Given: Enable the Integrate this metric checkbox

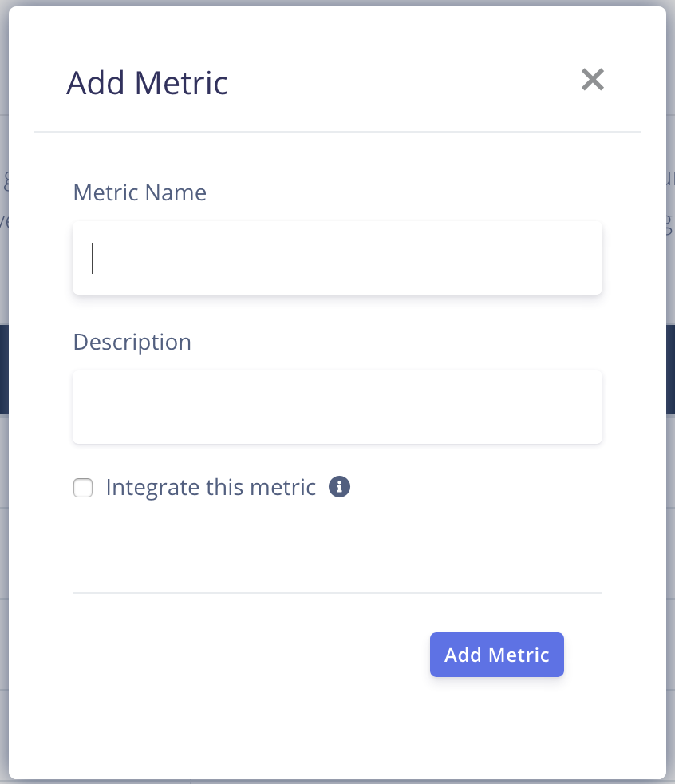Looking at the screenshot, I should click(x=83, y=488).
